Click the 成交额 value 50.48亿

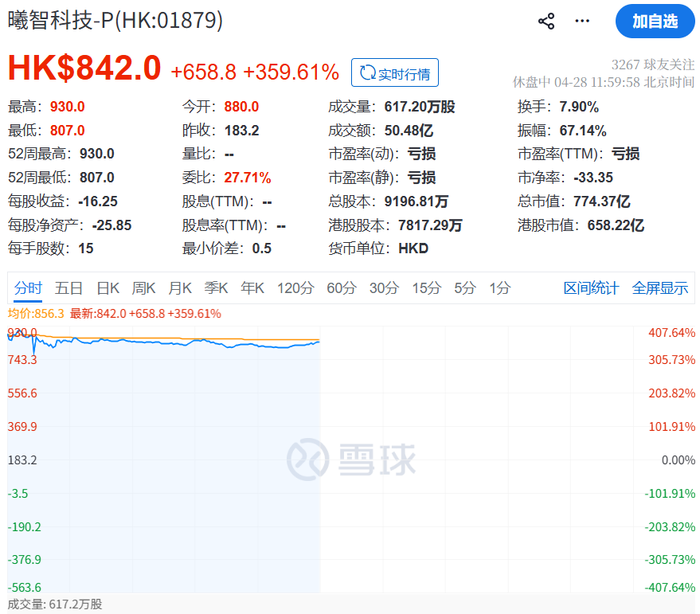[409, 131]
